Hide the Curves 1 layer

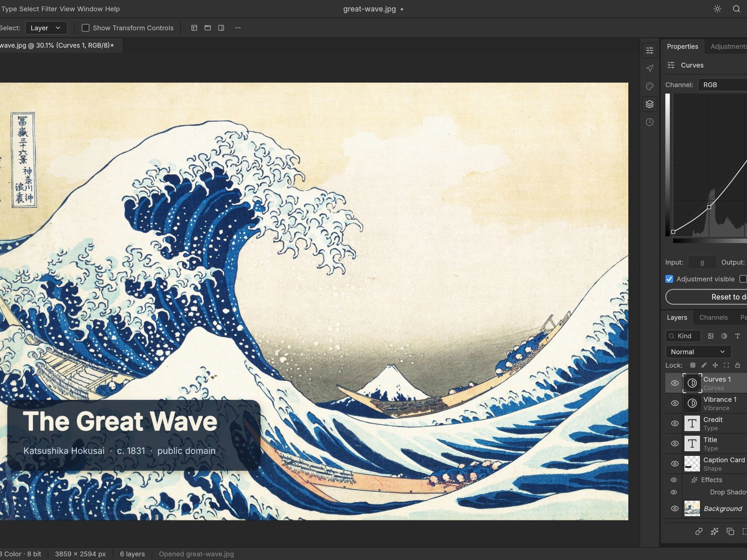675,383
